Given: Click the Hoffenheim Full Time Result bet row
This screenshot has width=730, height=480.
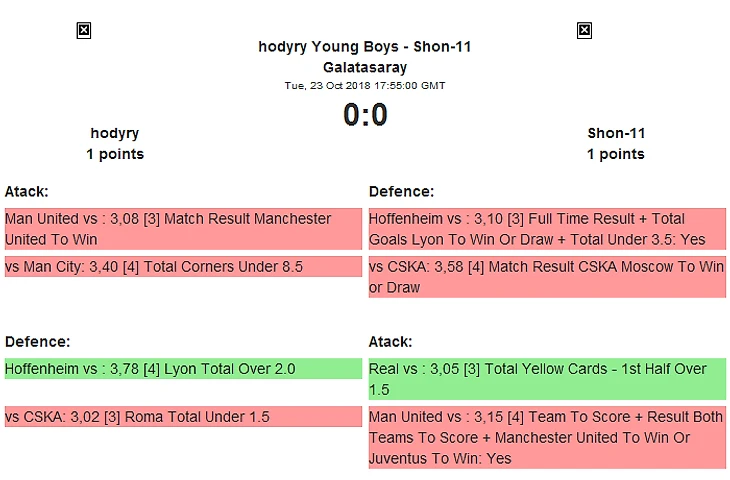Looking at the screenshot, I should 547,229.
